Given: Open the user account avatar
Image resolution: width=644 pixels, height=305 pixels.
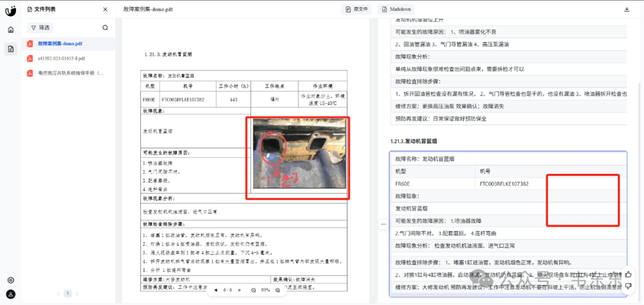Looking at the screenshot, I should (11, 294).
